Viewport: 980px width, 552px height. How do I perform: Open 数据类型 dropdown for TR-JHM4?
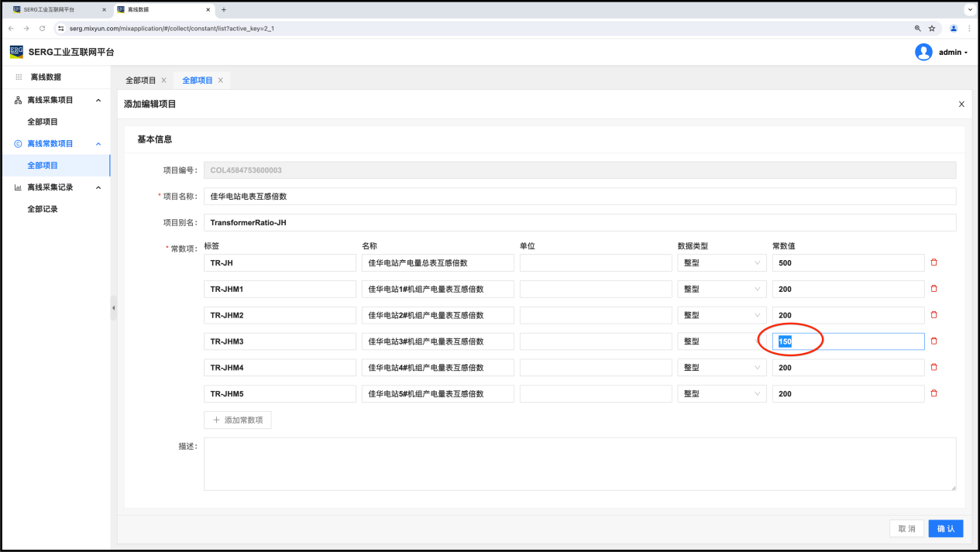point(722,368)
